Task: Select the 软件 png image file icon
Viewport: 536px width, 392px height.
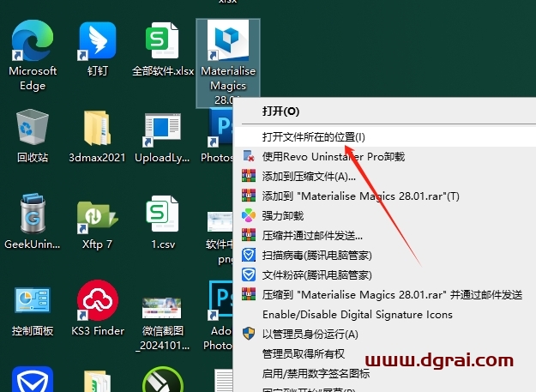Action: 220,221
